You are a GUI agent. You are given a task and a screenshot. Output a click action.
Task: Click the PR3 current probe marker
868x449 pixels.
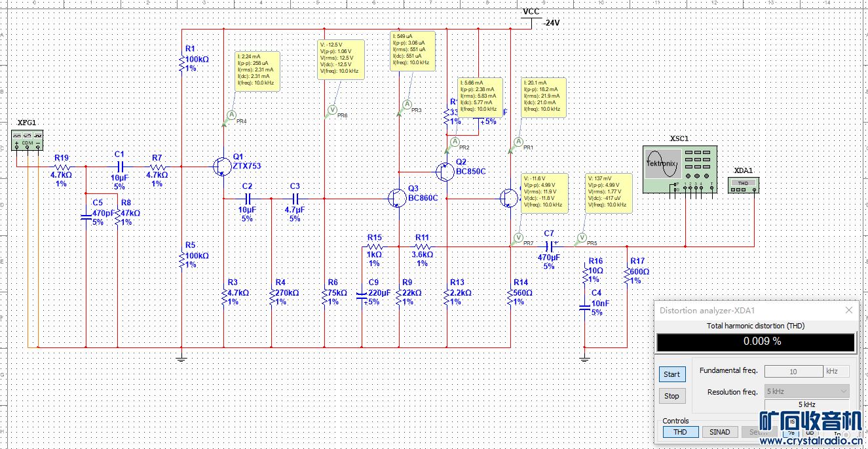(406, 105)
